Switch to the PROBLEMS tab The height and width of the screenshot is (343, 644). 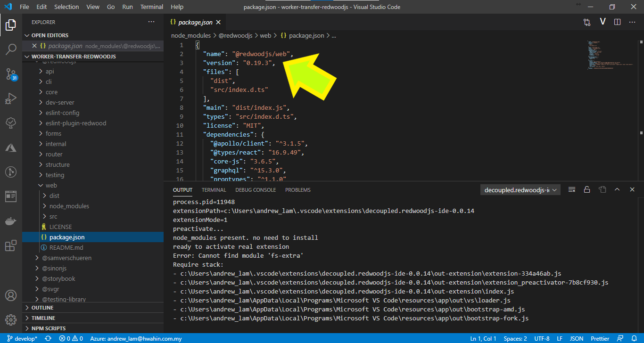(x=298, y=190)
